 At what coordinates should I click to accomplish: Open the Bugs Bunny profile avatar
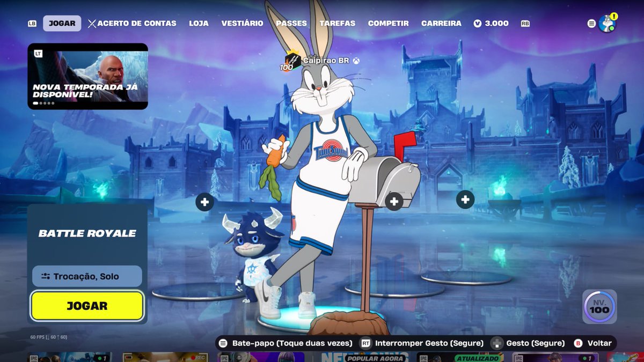(606, 24)
